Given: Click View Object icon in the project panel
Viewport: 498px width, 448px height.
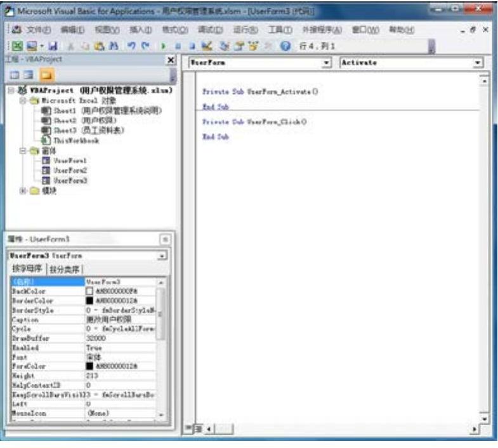Looking at the screenshot, I should click(29, 76).
